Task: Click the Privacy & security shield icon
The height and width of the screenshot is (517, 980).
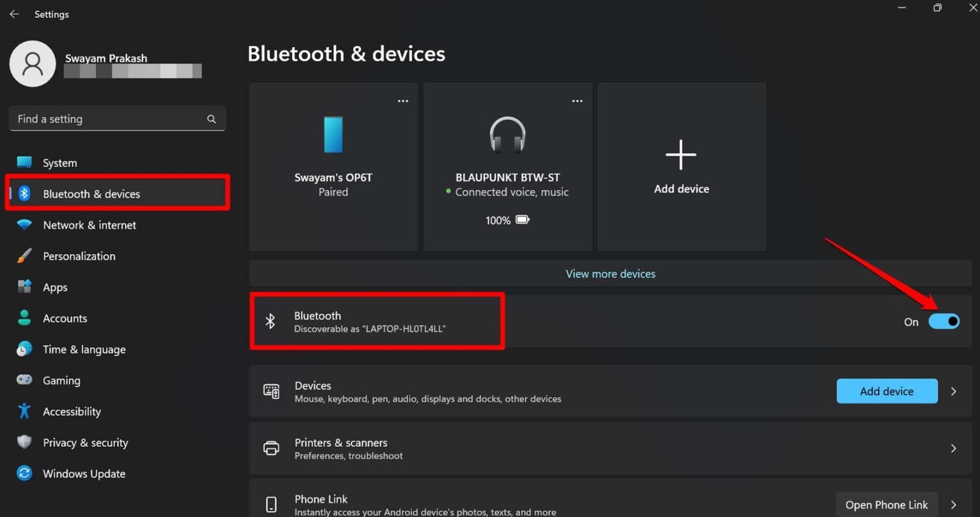Action: [x=24, y=442]
